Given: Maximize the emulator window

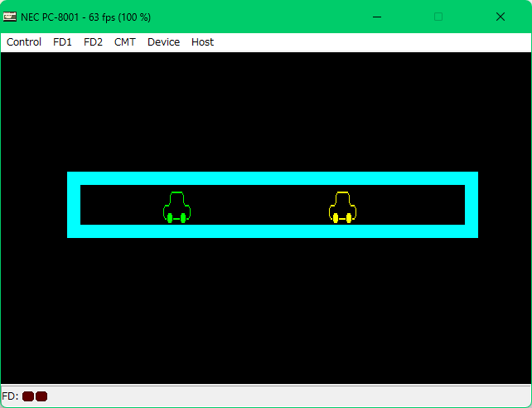Looking at the screenshot, I should click(438, 17).
